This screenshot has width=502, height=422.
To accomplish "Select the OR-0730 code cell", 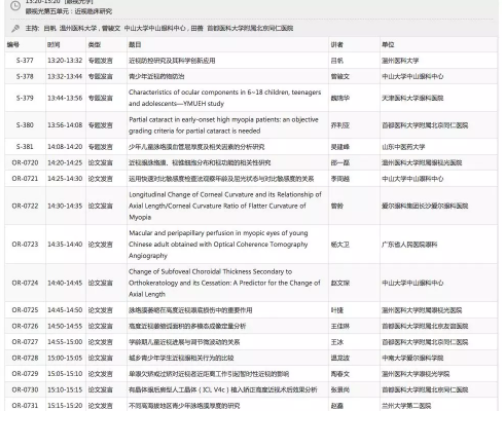I will [x=25, y=390].
